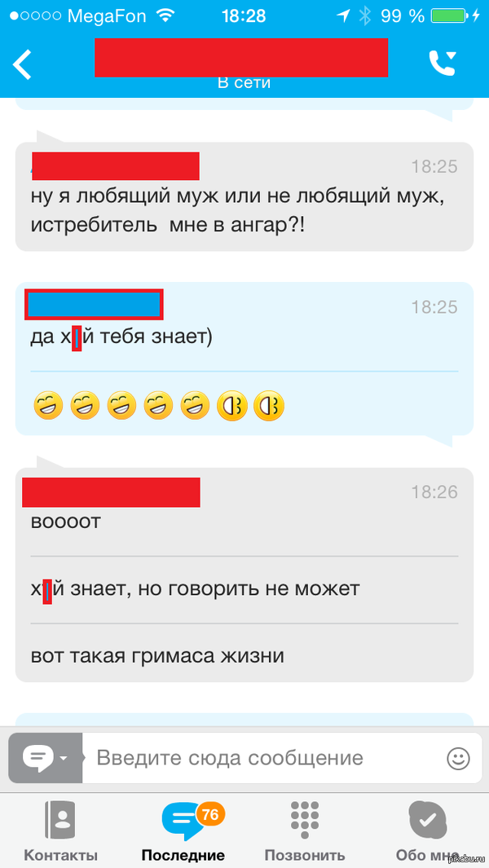Tap the Bluetooth icon in status bar

tap(364, 16)
